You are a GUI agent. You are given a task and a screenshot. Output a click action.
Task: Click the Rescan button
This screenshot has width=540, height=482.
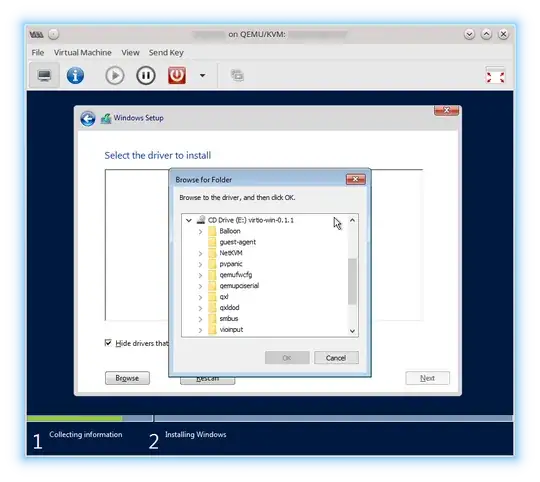[208, 380]
